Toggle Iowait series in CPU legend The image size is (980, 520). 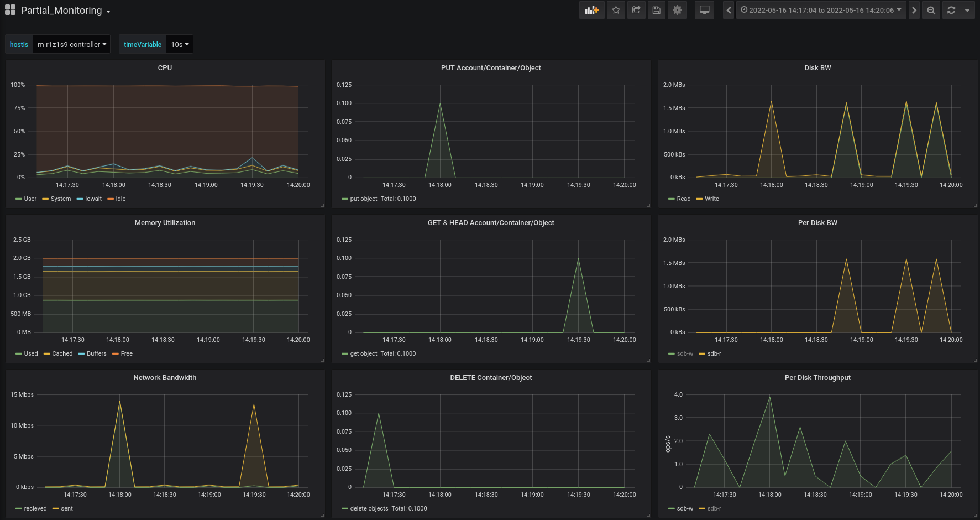pyautogui.click(x=93, y=199)
